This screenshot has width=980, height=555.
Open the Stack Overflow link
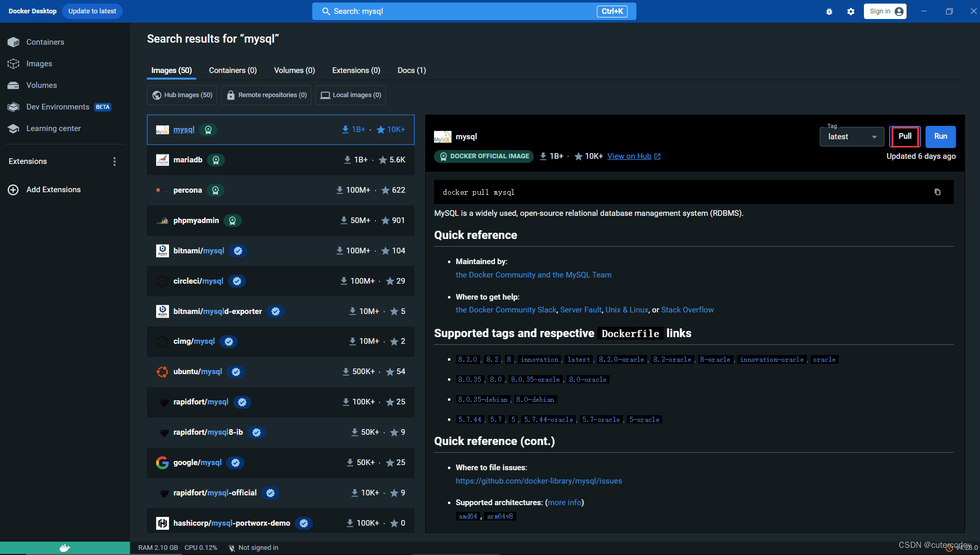point(687,310)
